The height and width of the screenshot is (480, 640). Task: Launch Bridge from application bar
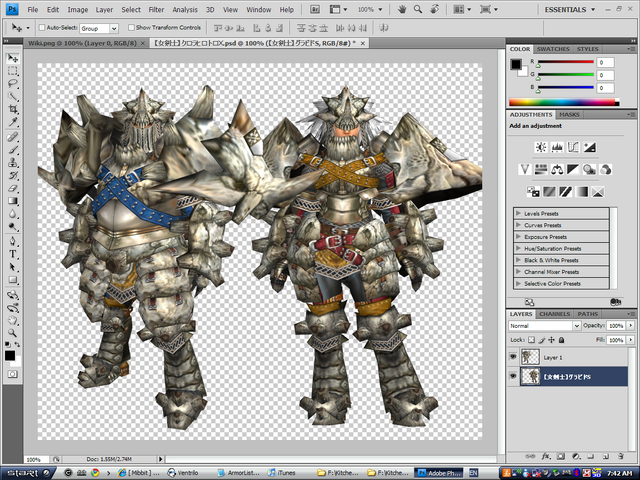tap(315, 9)
